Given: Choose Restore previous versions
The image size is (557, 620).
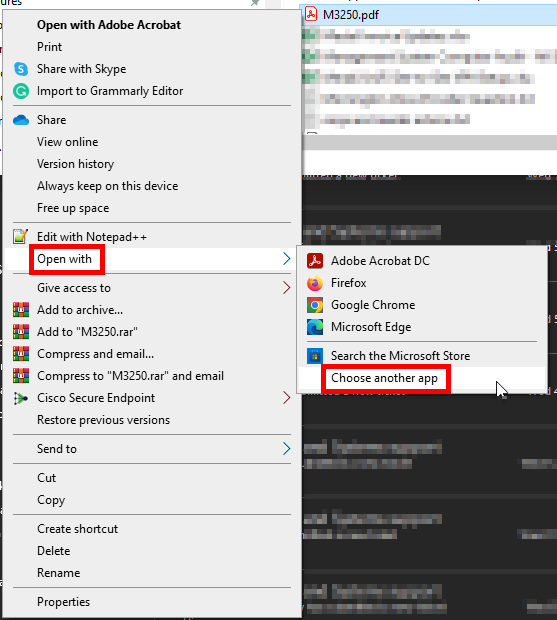Looking at the screenshot, I should (153, 420).
